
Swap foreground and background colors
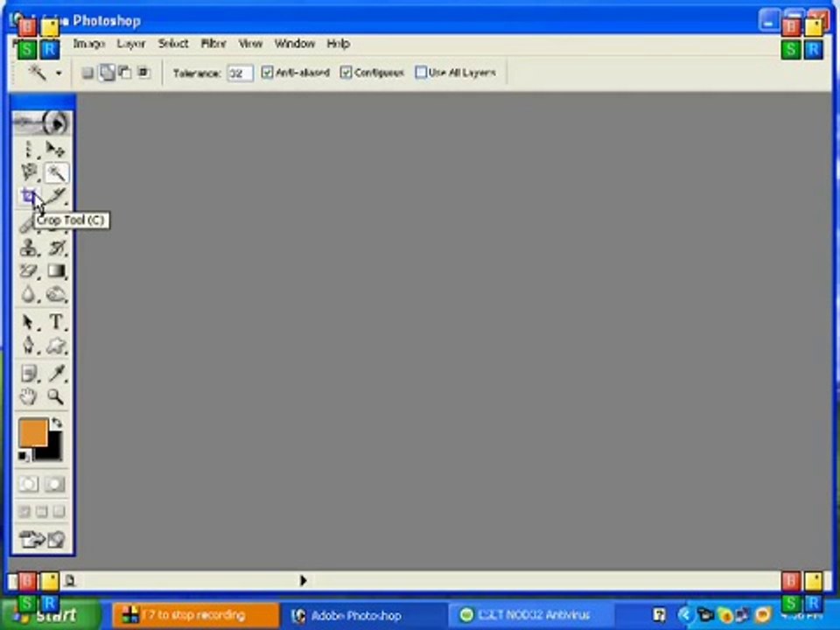point(57,423)
